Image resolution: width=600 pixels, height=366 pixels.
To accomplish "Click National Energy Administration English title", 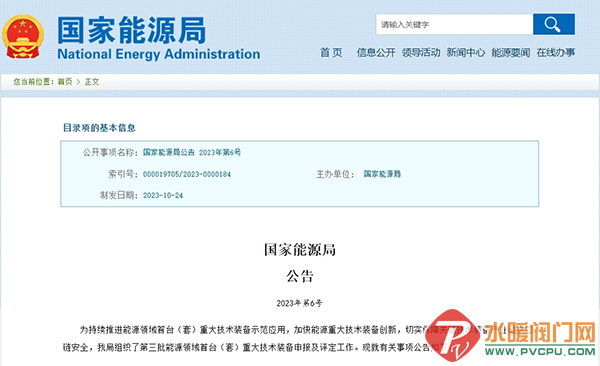I will (159, 54).
